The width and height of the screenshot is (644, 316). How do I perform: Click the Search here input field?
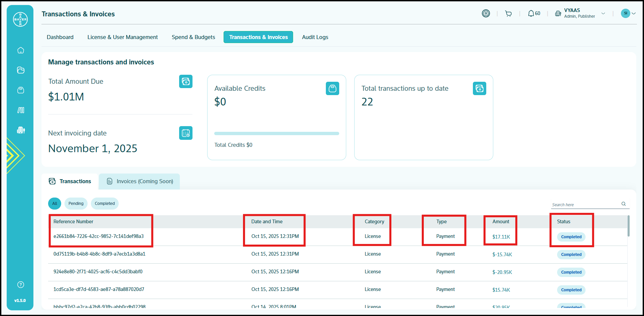(585, 205)
